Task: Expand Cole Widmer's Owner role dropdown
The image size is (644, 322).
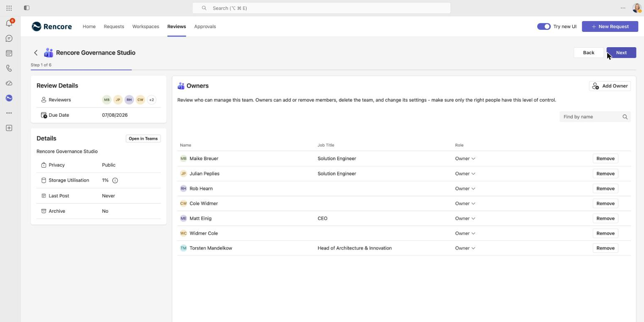Action: pyautogui.click(x=465, y=204)
